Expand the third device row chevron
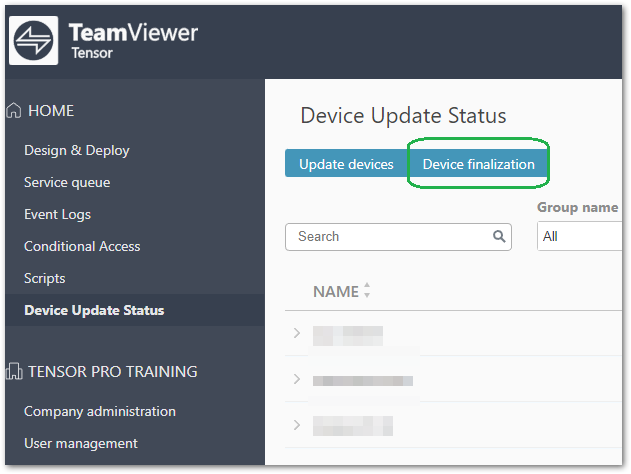 [x=297, y=425]
